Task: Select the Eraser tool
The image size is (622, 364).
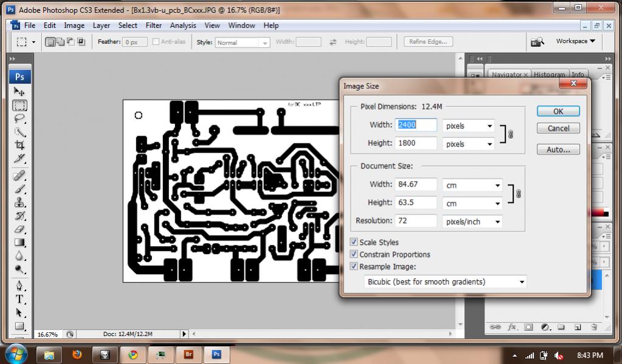Action: (x=19, y=229)
